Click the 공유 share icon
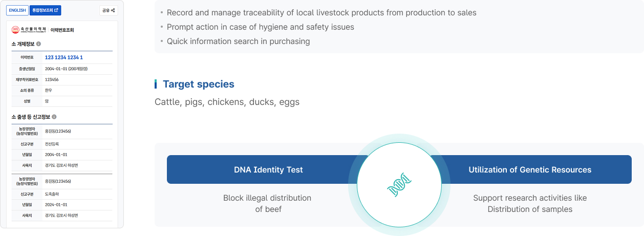The image size is (644, 236). click(x=108, y=10)
